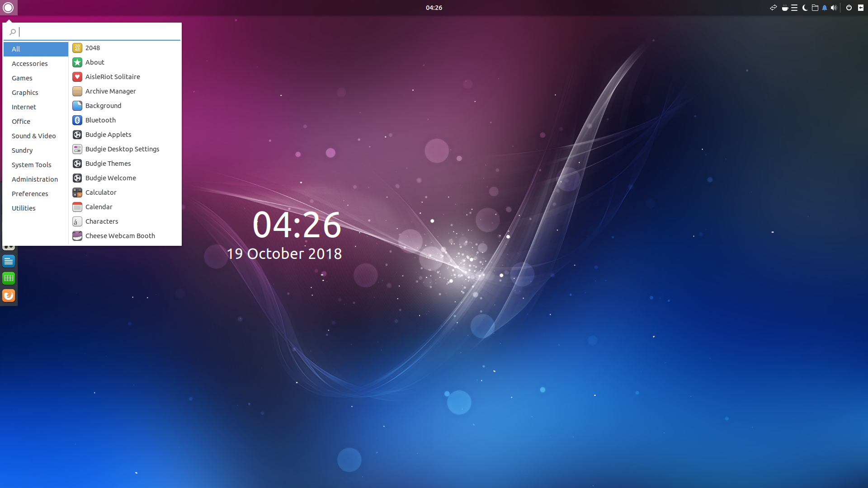The height and width of the screenshot is (488, 868).
Task: Open the Games category
Action: point(36,78)
